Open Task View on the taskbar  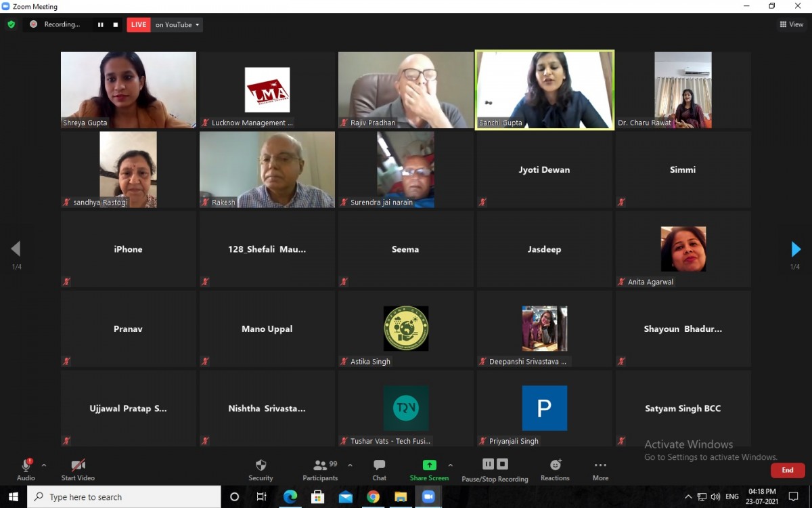[x=262, y=496]
